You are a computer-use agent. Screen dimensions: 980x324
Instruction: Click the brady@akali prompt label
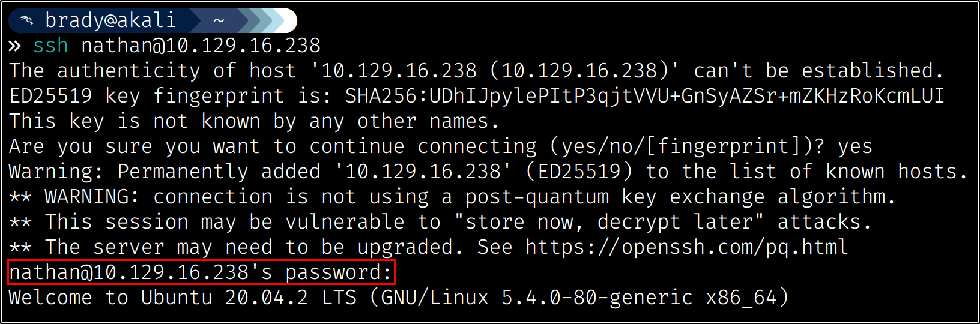pyautogui.click(x=110, y=21)
